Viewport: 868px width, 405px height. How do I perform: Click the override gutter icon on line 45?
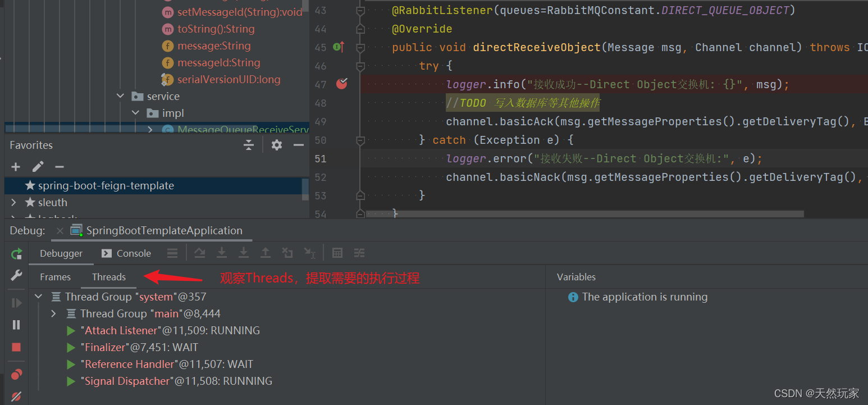[338, 47]
